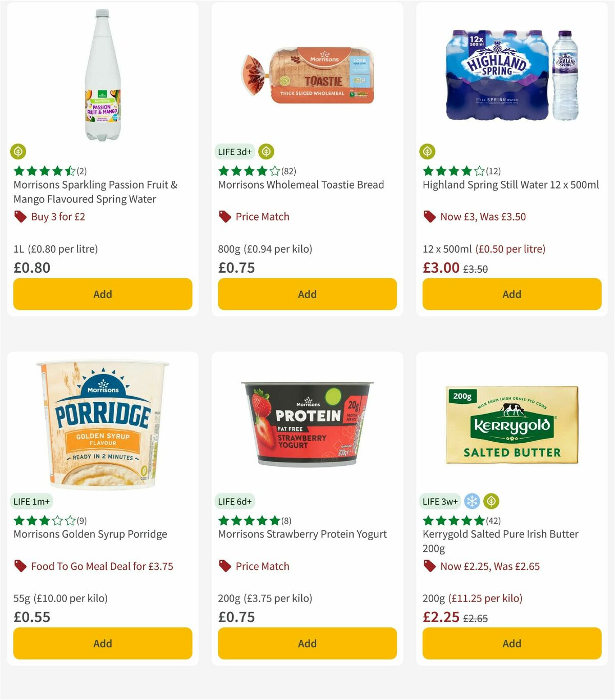Add Morrisons Wholemeal Toastie Bread to basket

tap(306, 294)
